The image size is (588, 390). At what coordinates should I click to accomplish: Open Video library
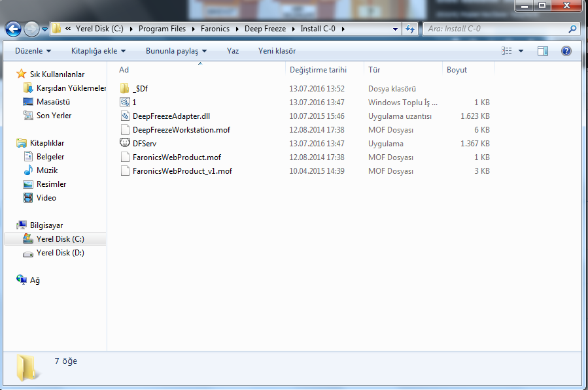46,198
